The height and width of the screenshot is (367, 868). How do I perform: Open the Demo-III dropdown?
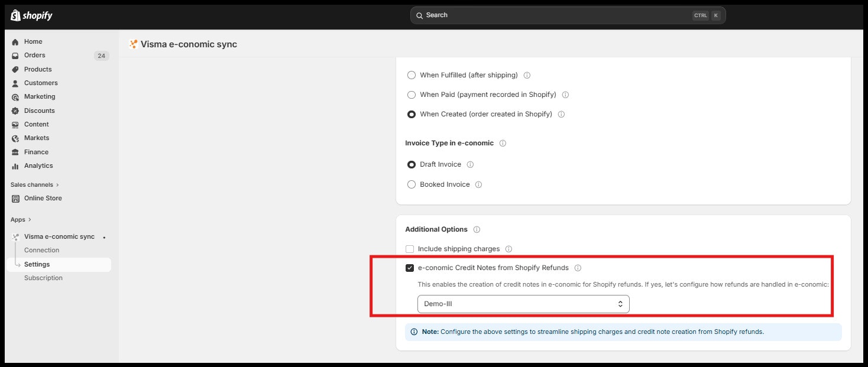click(523, 304)
